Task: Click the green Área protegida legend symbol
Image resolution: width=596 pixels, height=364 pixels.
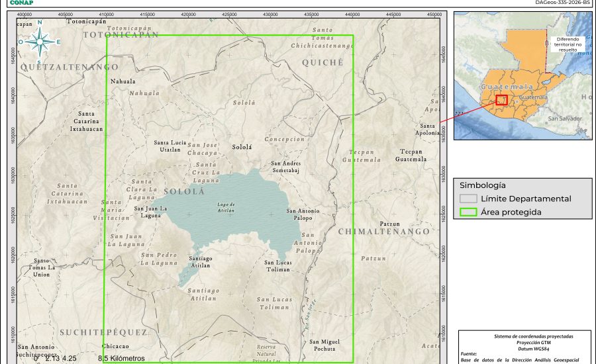Action: tap(468, 212)
